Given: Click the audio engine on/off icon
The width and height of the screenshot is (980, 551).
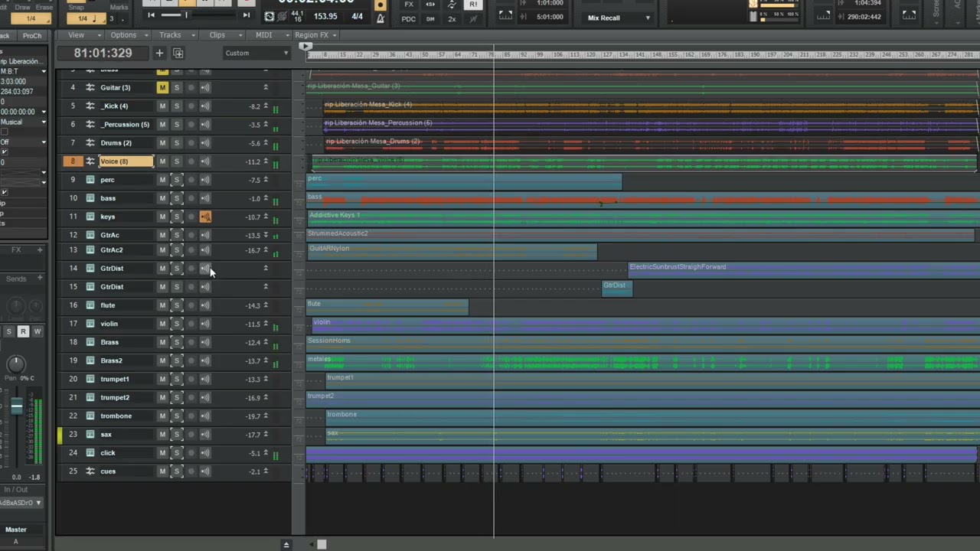Looking at the screenshot, I should (x=269, y=16).
